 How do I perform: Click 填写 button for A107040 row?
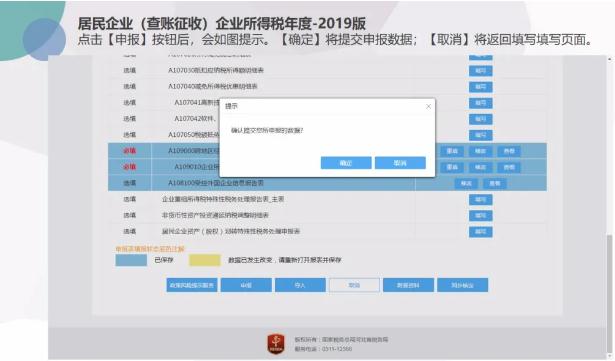pyautogui.click(x=480, y=87)
